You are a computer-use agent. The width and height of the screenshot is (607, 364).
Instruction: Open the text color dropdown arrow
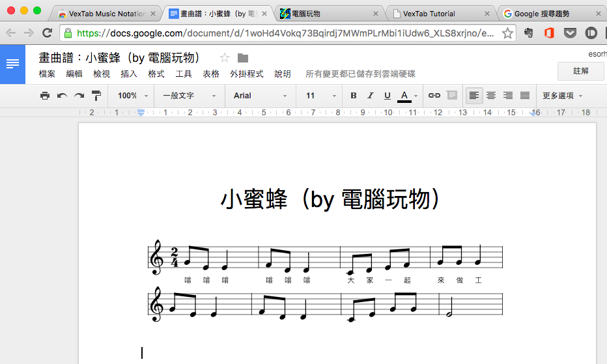click(416, 96)
